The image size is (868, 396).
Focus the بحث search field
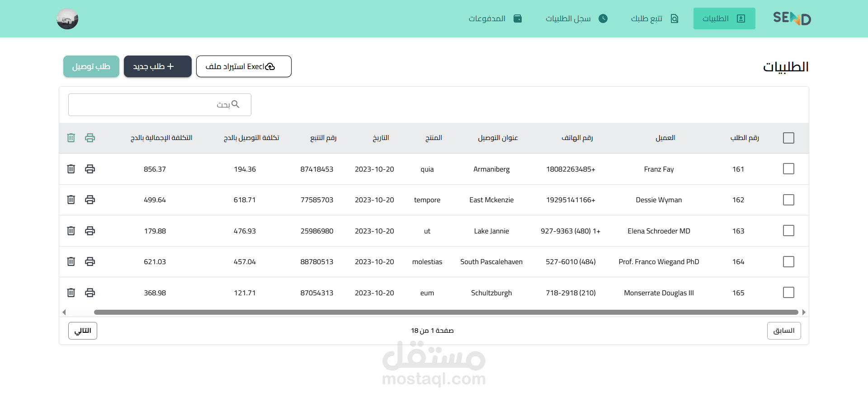click(160, 105)
